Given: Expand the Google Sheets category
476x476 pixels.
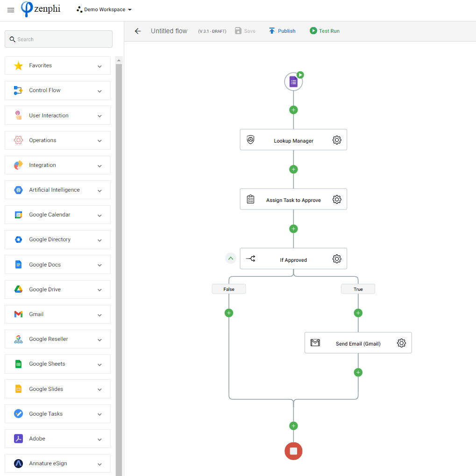Looking at the screenshot, I should click(57, 364).
